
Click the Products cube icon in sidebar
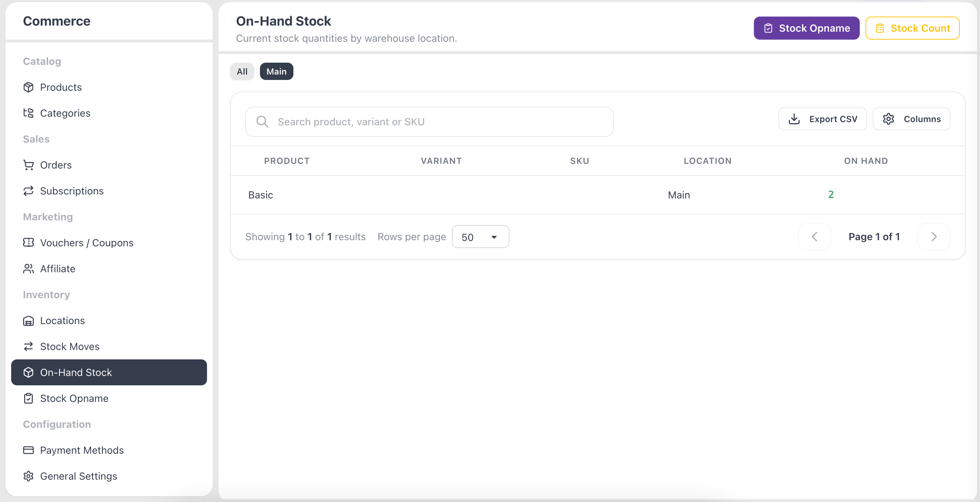(x=28, y=87)
